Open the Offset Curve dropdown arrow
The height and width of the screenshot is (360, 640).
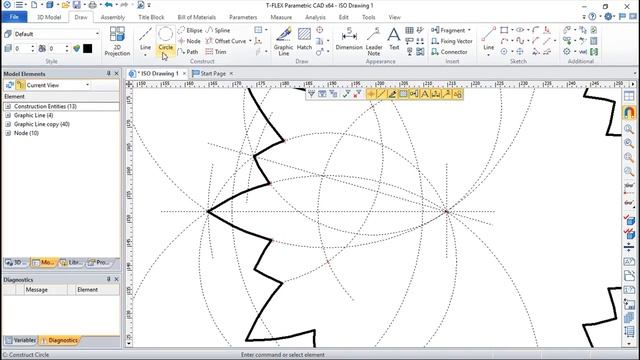point(250,41)
